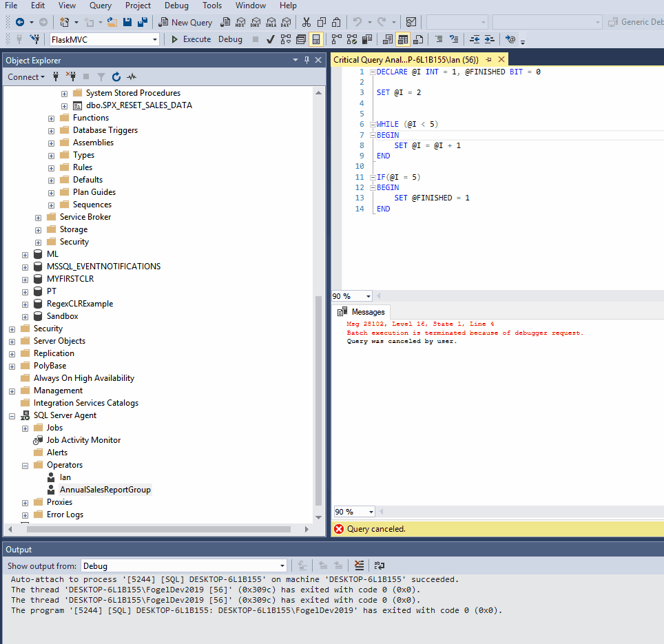Close the Critical Query Analysis tab

(x=501, y=60)
